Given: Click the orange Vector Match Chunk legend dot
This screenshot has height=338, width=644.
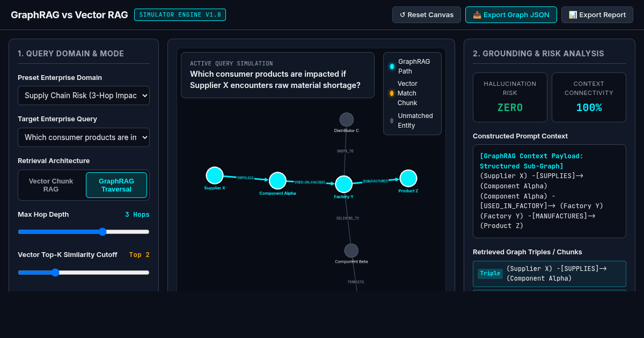Looking at the screenshot, I should click(392, 93).
